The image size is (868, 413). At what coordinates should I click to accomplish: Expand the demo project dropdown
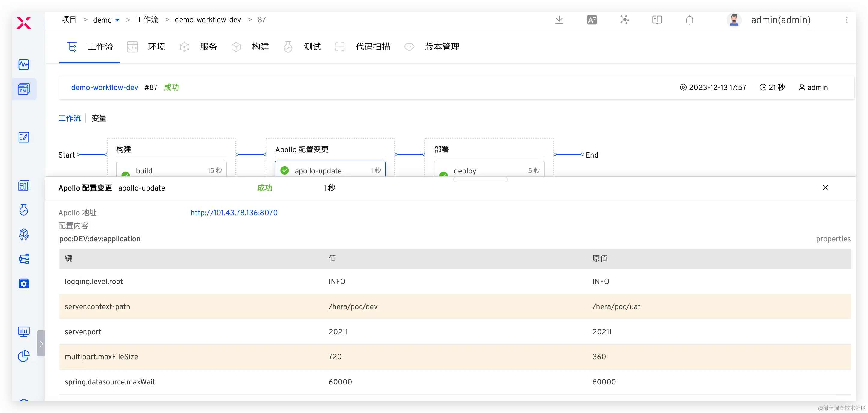[117, 20]
